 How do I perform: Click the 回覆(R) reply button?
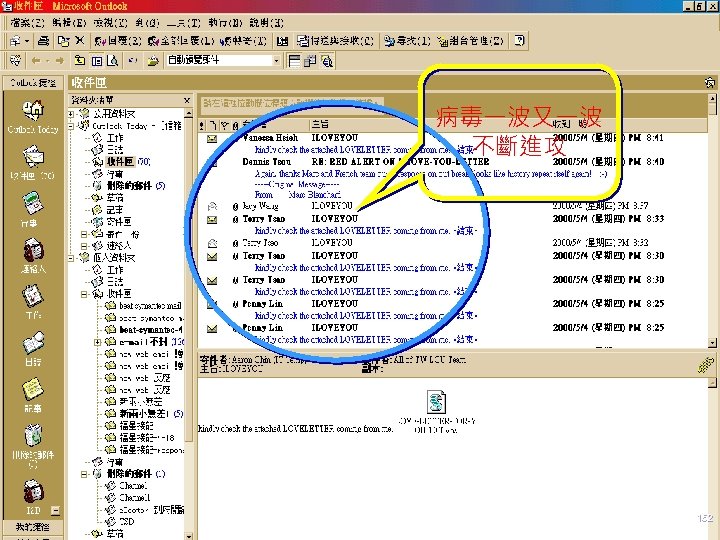[x=118, y=41]
